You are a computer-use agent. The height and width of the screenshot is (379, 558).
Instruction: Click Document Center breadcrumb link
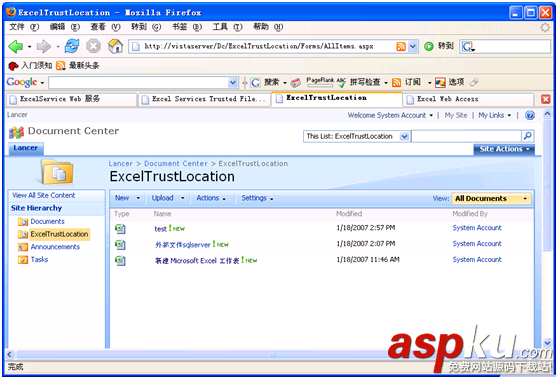pos(175,164)
